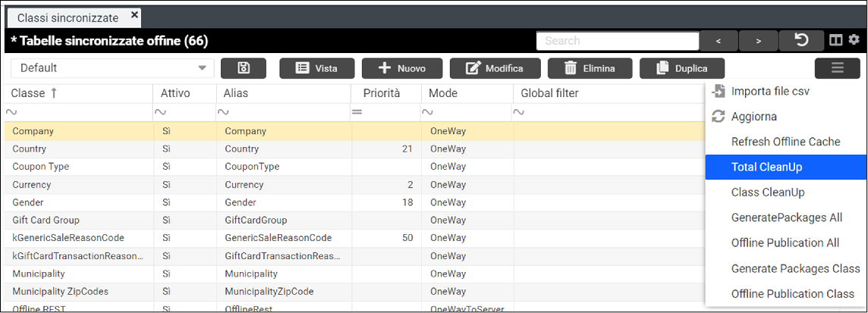Open the Classe filter operator dropdown
The width and height of the screenshot is (868, 313).
[11, 112]
